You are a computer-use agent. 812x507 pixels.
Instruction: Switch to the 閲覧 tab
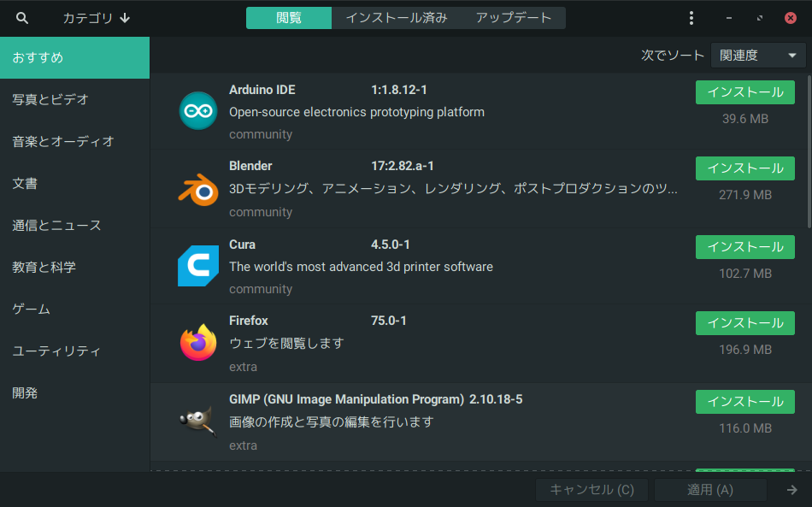(x=288, y=18)
